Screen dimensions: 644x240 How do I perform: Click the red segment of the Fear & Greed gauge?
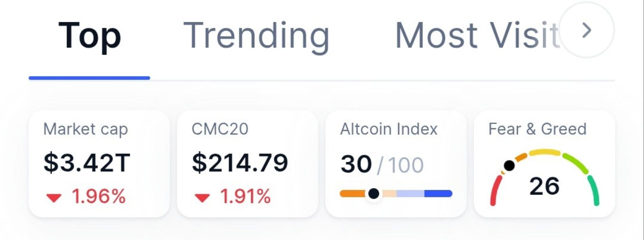pyautogui.click(x=494, y=190)
